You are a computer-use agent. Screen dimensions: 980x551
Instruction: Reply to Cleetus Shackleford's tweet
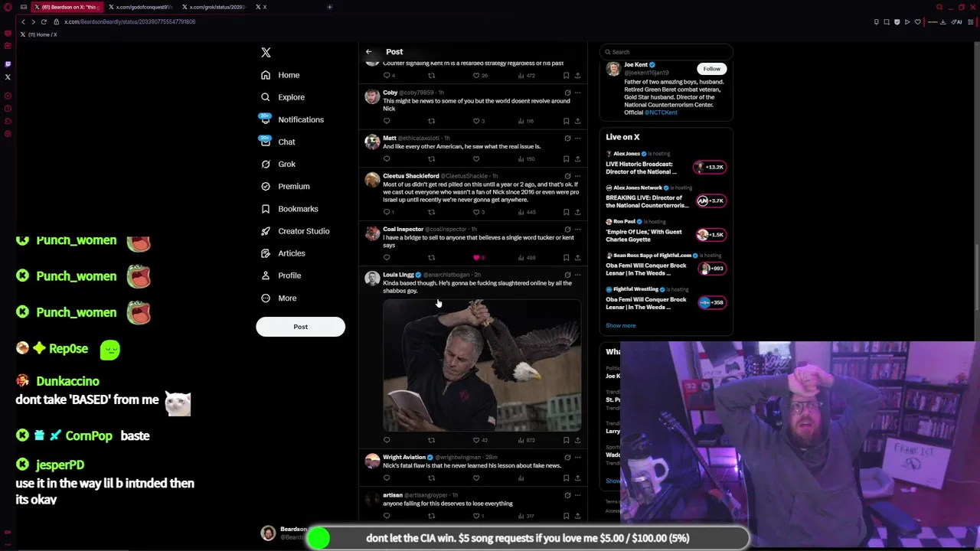click(x=388, y=212)
